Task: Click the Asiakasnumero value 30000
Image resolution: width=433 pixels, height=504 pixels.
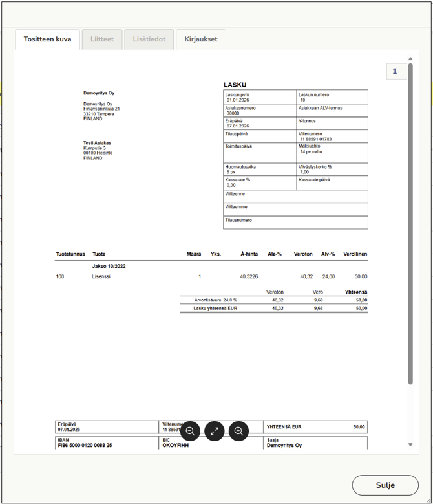Action: pyautogui.click(x=233, y=113)
